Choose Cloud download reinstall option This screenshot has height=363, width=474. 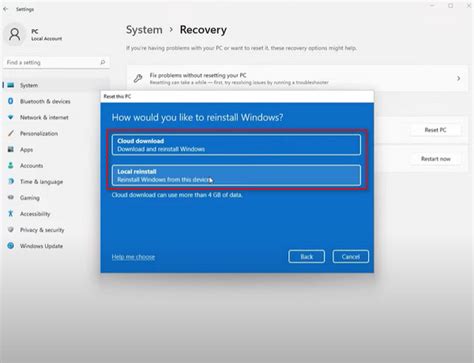(x=236, y=145)
